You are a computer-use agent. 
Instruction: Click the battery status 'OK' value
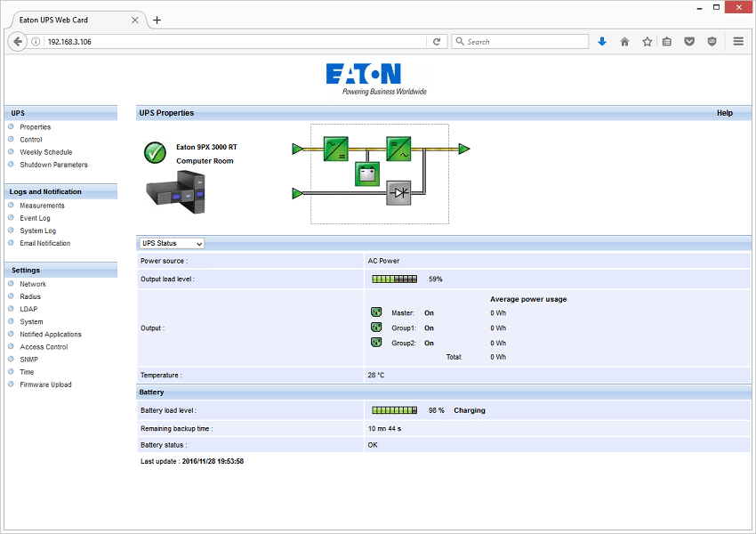pyautogui.click(x=373, y=445)
